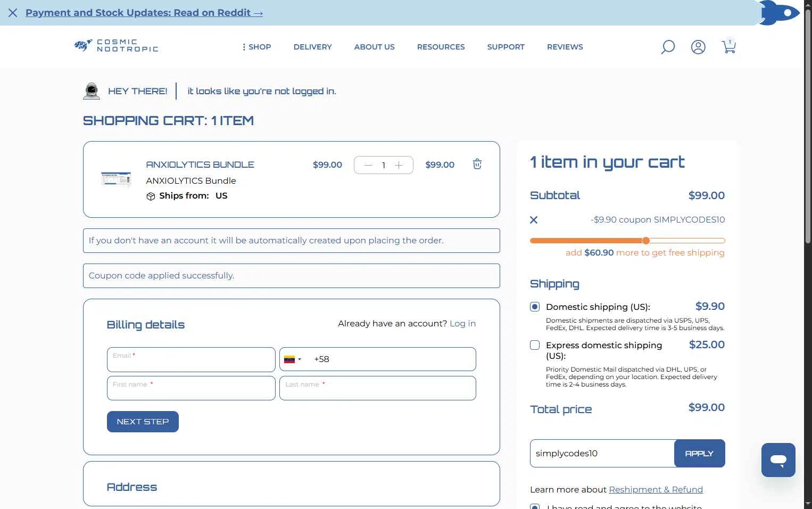Go to the Cosmic Nootropic logo homepage
This screenshot has width=812, height=509.
click(117, 46)
